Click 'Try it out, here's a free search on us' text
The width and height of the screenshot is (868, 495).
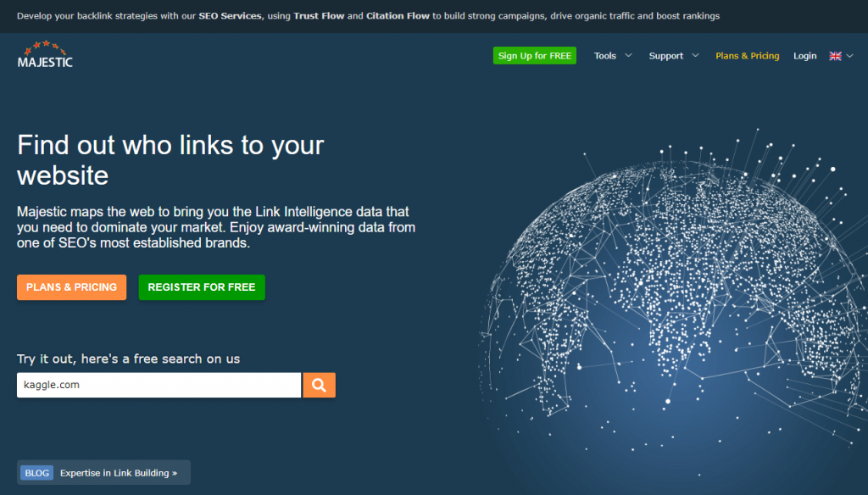point(129,359)
